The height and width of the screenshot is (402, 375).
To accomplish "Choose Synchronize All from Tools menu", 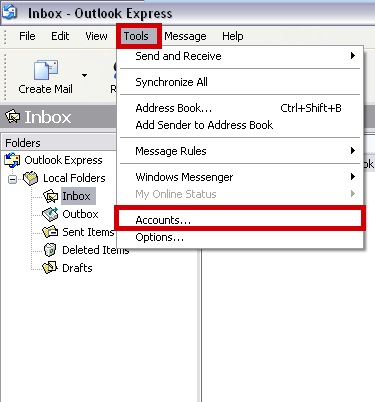I will coord(240,82).
